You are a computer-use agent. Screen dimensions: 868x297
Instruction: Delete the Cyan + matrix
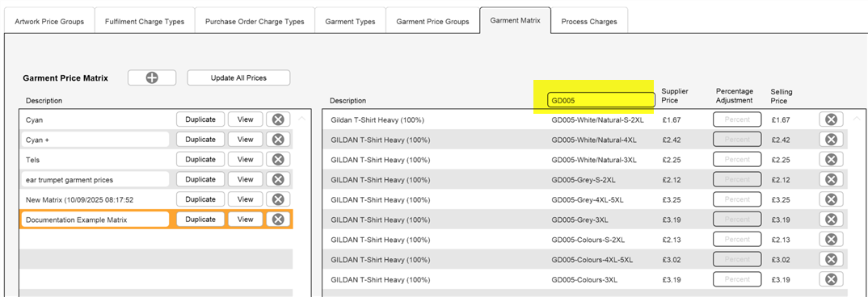(278, 140)
